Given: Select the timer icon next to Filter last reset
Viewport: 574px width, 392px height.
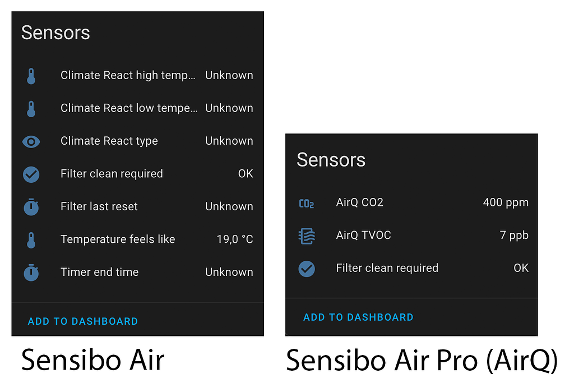Looking at the screenshot, I should tap(31, 207).
